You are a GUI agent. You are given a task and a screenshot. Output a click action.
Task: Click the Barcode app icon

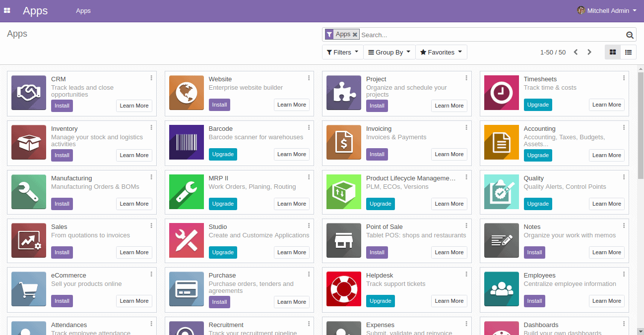click(186, 142)
